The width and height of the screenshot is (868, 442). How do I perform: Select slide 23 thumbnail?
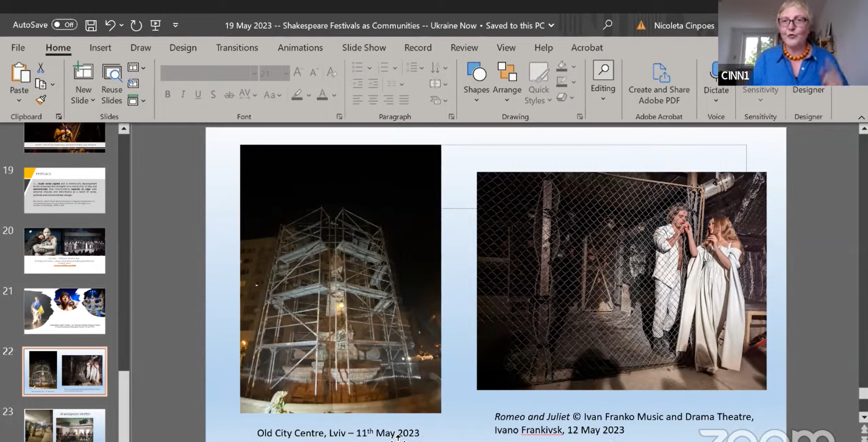64,425
